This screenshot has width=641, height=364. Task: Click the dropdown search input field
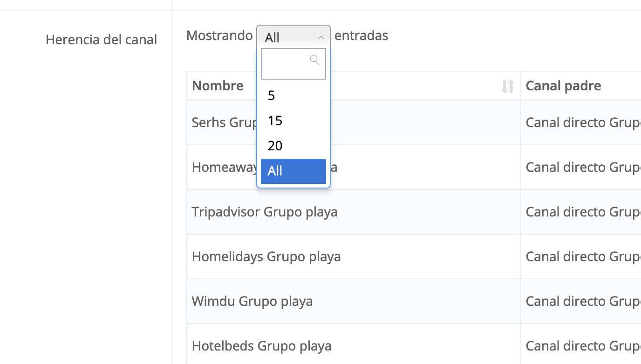tap(293, 64)
